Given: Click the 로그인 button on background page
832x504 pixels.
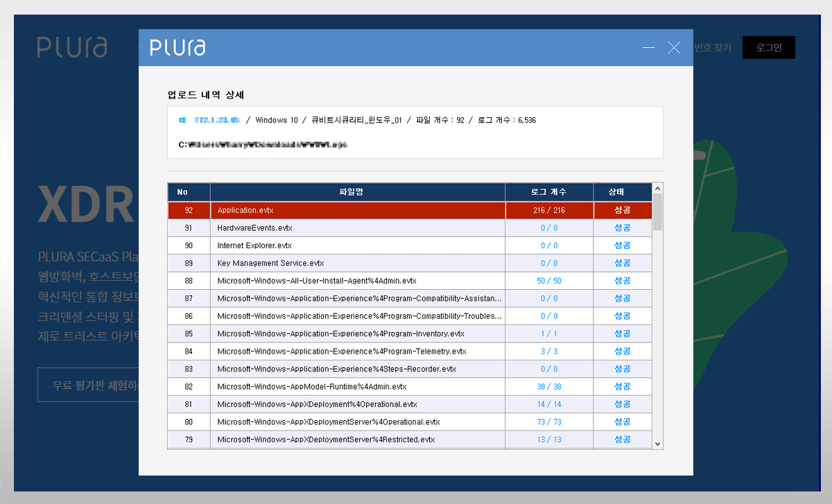Looking at the screenshot, I should [x=769, y=47].
